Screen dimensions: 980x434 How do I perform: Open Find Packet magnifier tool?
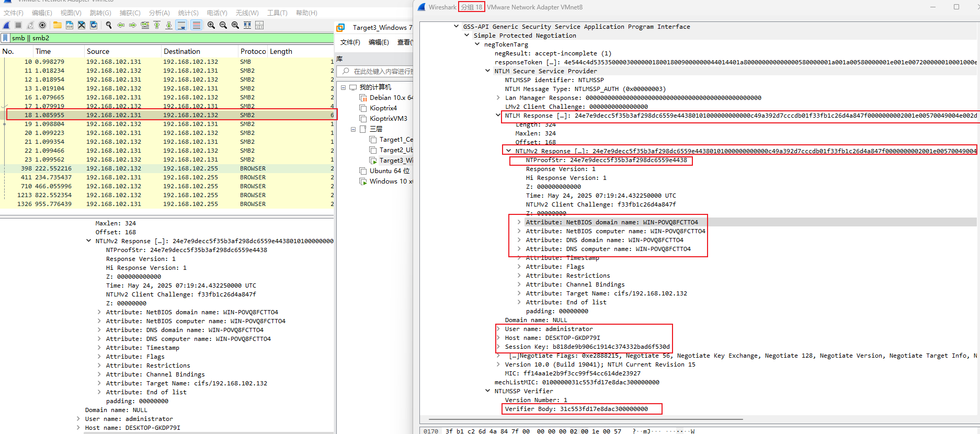coord(109,25)
